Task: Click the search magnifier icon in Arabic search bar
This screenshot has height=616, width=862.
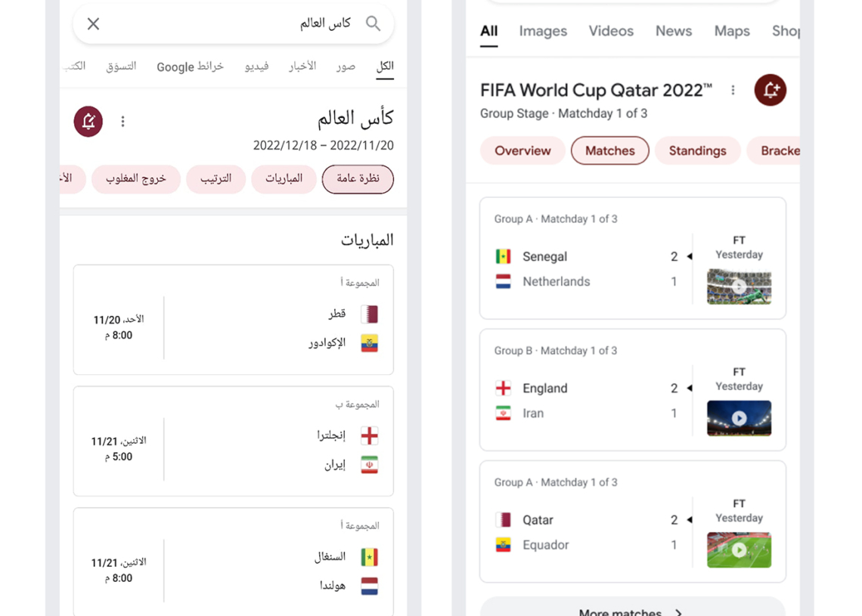Action: pos(373,23)
